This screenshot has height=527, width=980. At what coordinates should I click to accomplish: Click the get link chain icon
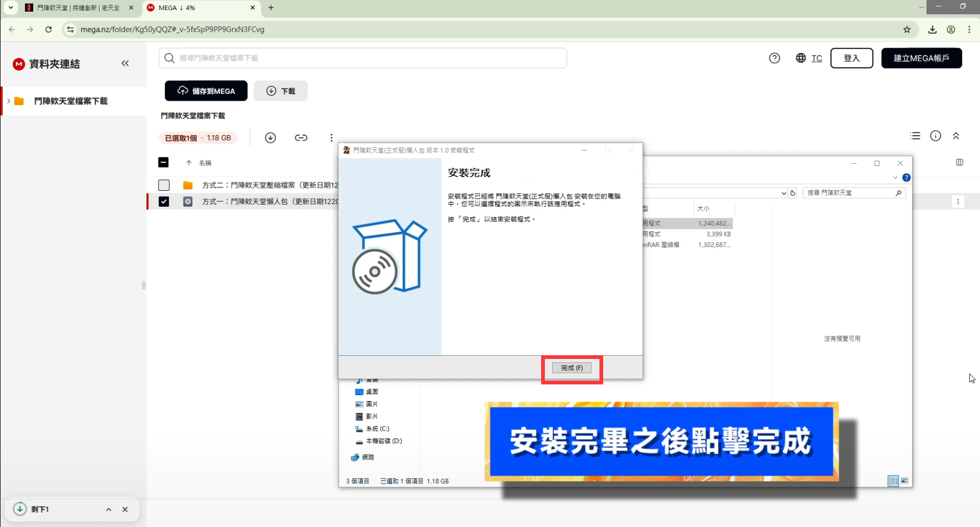[301, 138]
